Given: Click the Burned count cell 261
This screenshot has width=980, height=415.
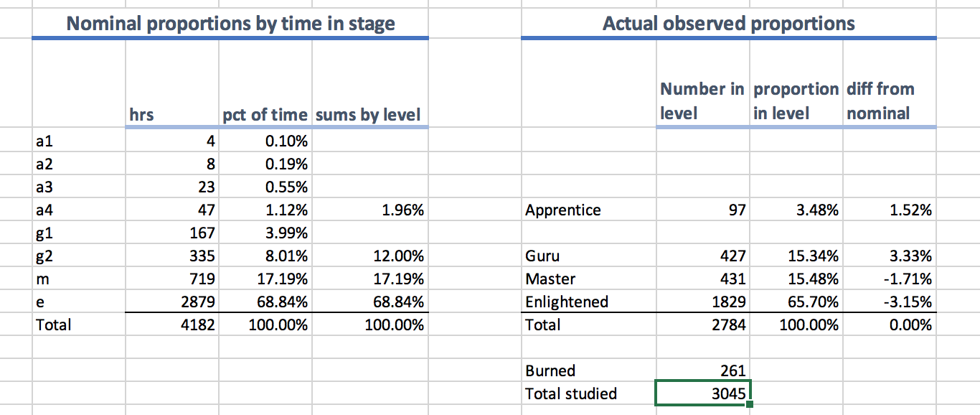Looking at the screenshot, I should point(702,370).
